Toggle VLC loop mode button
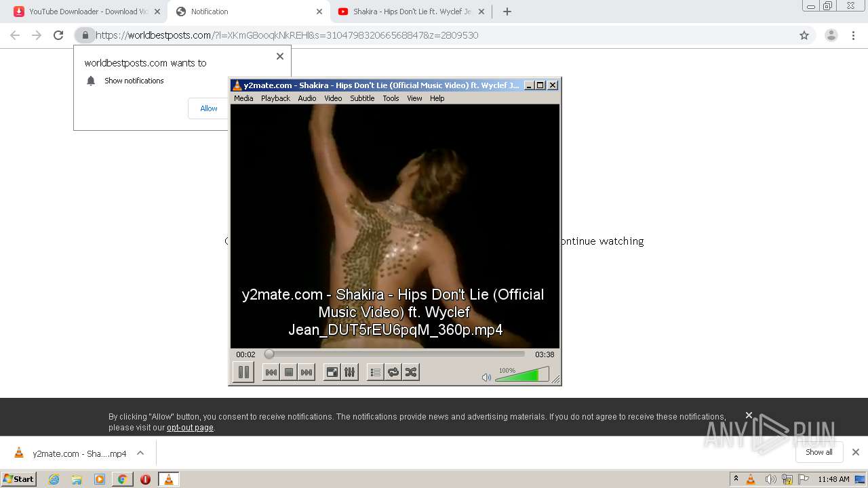868x488 pixels. (x=393, y=372)
